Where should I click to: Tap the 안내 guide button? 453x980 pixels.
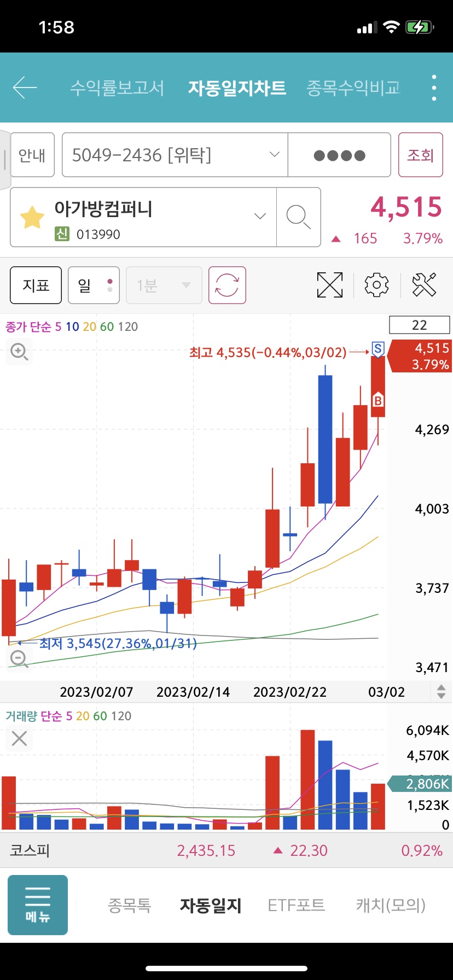32,155
